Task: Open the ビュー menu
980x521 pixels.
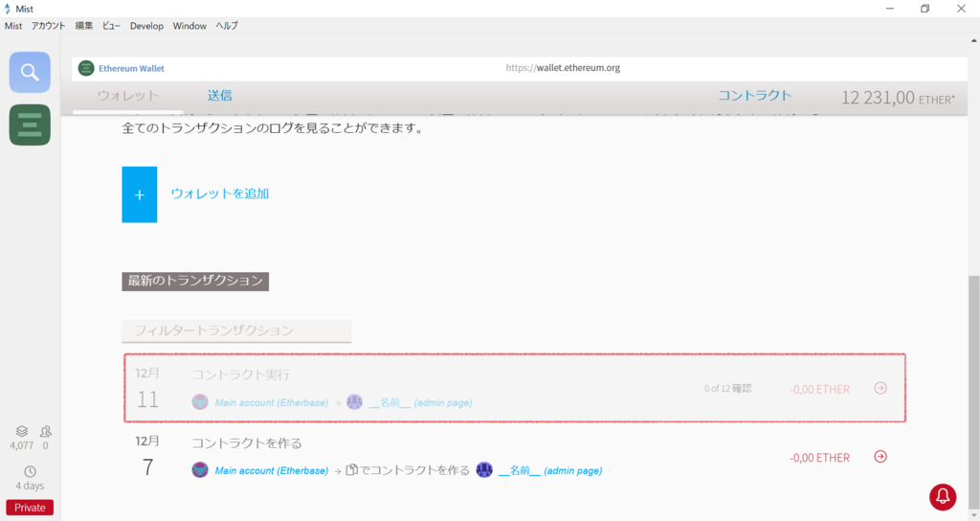Action: [111, 26]
